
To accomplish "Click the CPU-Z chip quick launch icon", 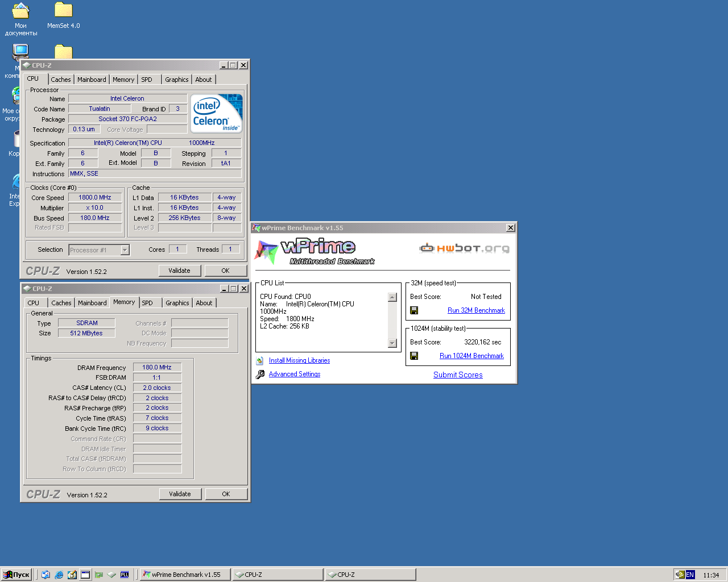I will coord(111,575).
